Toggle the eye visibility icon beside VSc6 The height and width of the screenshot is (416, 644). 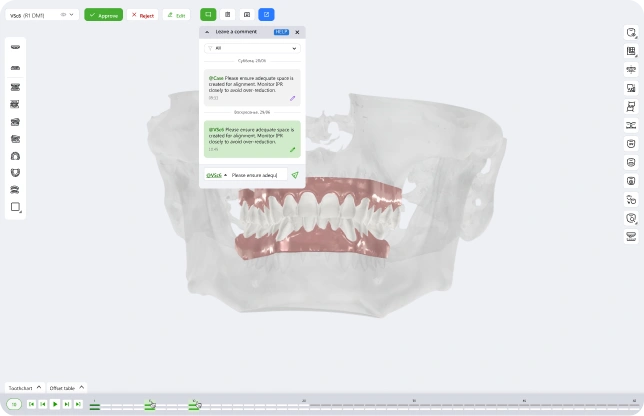pos(63,15)
